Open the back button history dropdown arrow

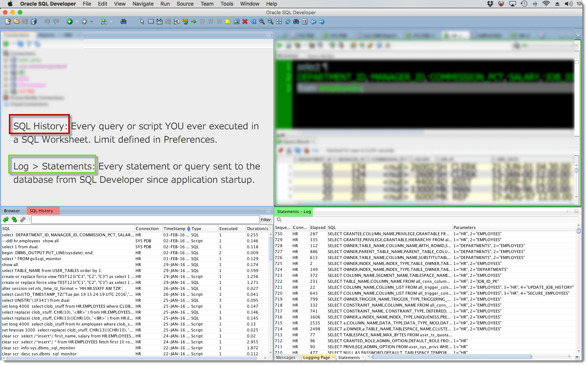pos(77,22)
